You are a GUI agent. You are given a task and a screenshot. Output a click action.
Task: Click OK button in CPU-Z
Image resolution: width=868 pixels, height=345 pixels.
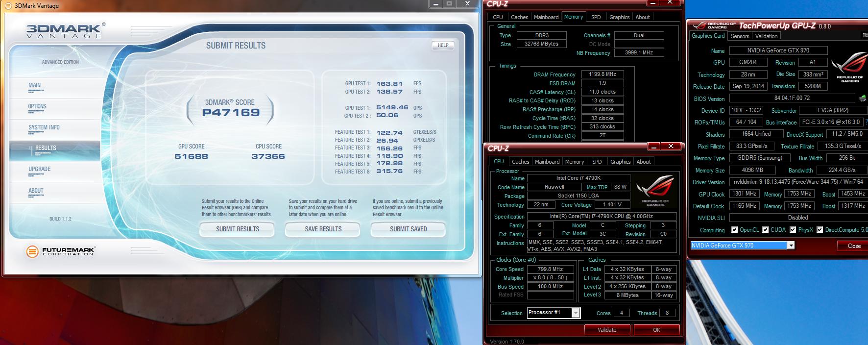(x=656, y=330)
